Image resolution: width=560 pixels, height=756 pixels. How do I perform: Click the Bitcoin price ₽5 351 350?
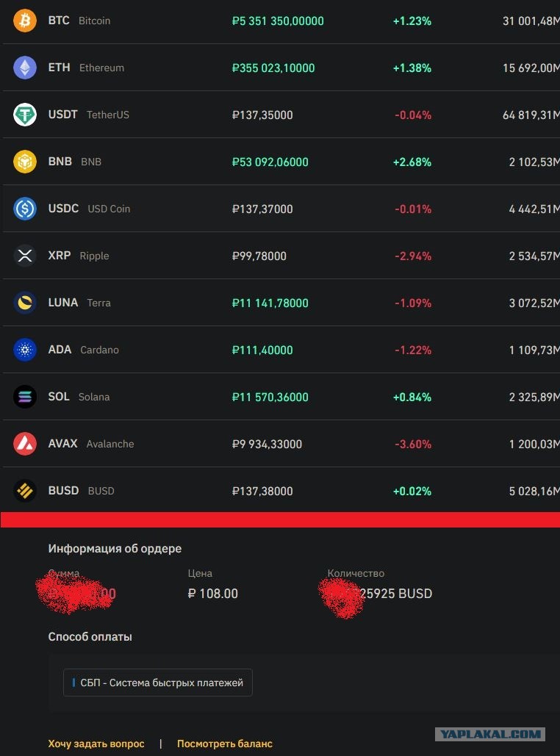coord(278,21)
